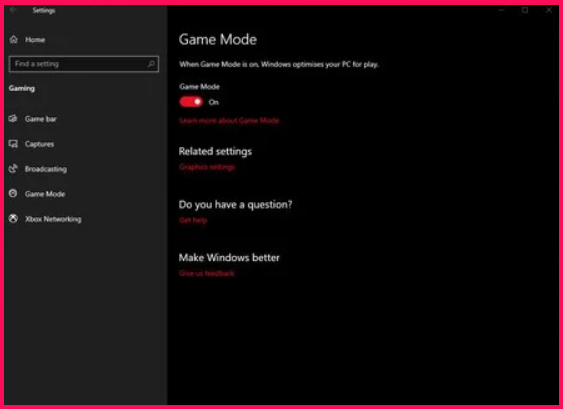The image size is (563, 409).
Task: Click the Related settings heading
Action: tap(215, 152)
